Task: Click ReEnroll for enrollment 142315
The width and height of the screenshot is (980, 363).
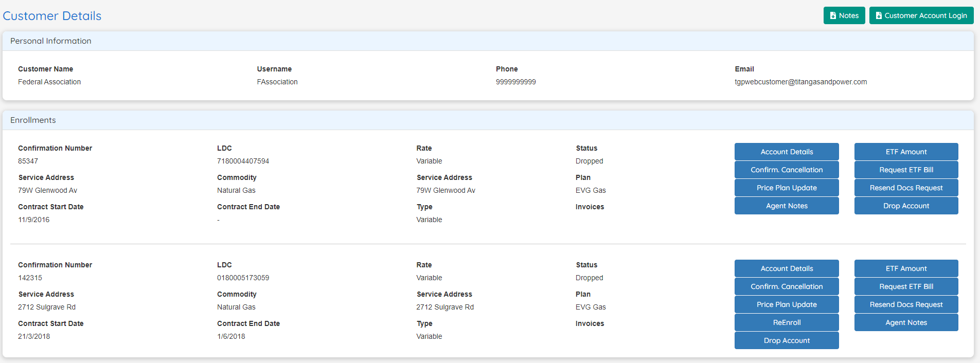Action: click(x=787, y=322)
